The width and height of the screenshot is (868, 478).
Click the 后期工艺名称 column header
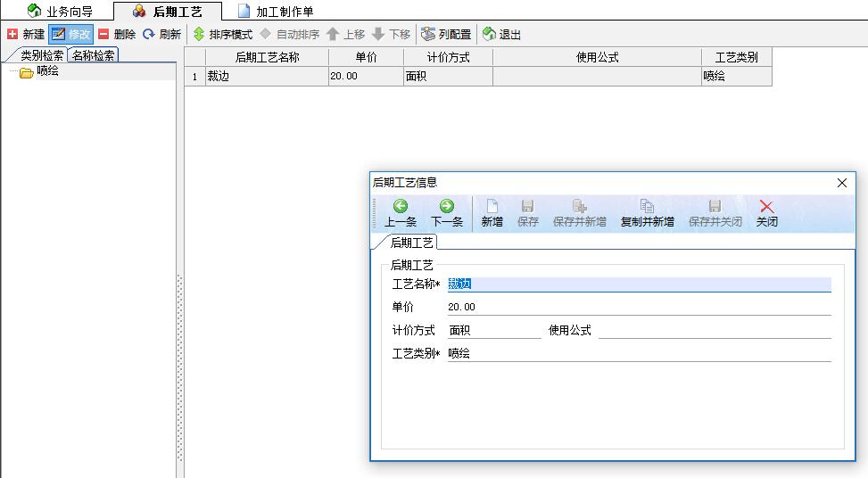[267, 57]
